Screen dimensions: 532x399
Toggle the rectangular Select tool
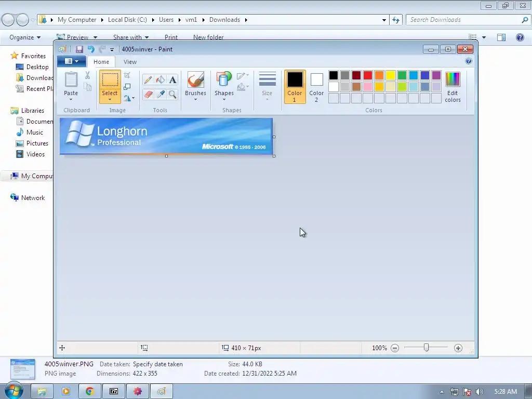pyautogui.click(x=110, y=80)
